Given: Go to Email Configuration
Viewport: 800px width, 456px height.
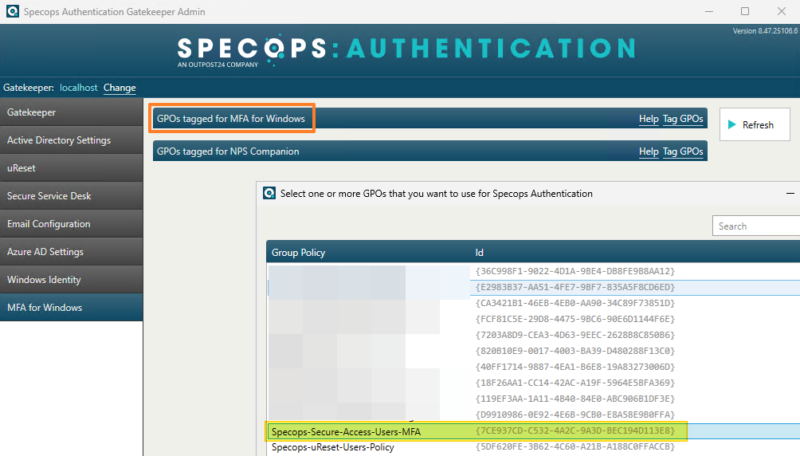Looking at the screenshot, I should [71, 224].
